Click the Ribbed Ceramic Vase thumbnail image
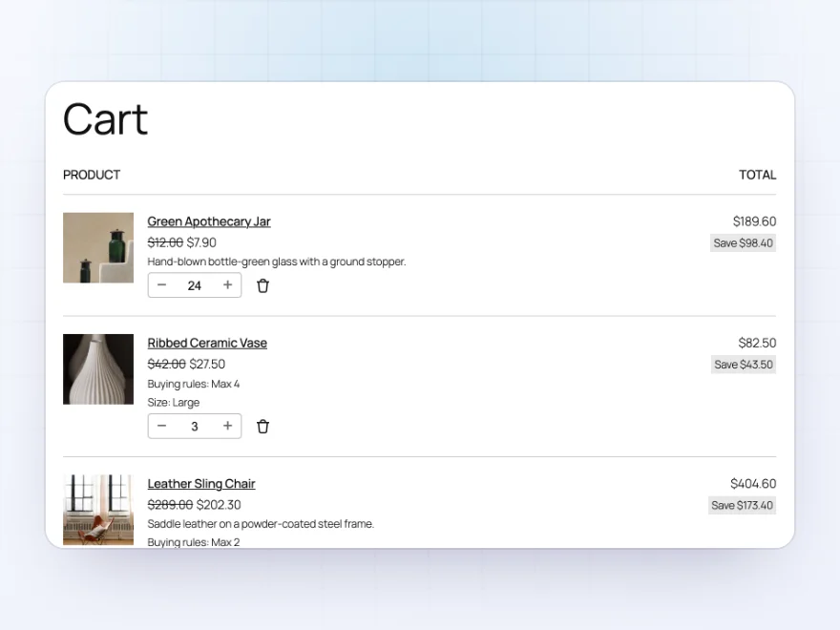Image resolution: width=840 pixels, height=630 pixels. 98,369
